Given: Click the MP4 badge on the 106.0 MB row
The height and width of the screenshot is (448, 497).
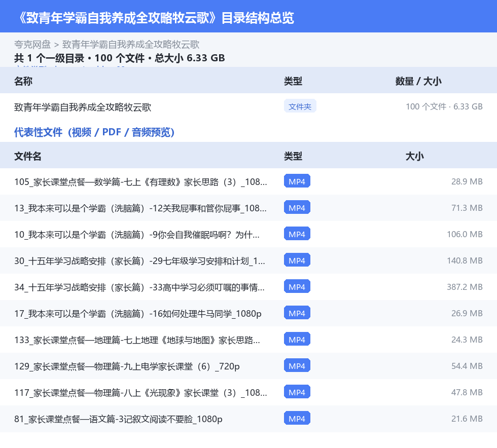Looking at the screenshot, I should pos(297,234).
